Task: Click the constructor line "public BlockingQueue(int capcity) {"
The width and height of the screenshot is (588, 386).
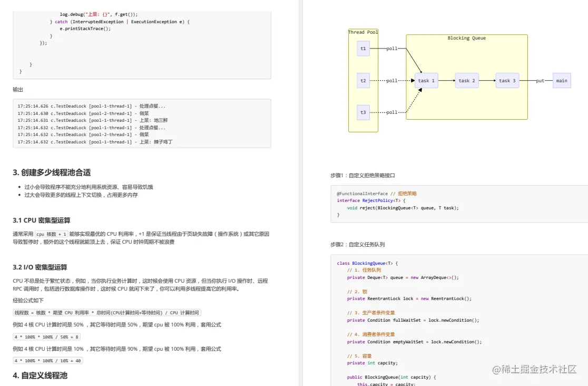Action: 391,377
